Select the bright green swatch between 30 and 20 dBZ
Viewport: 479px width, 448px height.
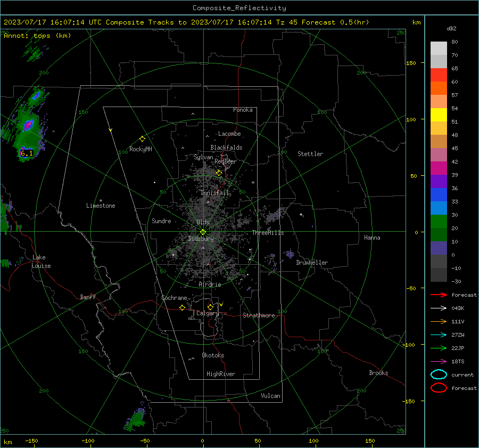point(439,222)
